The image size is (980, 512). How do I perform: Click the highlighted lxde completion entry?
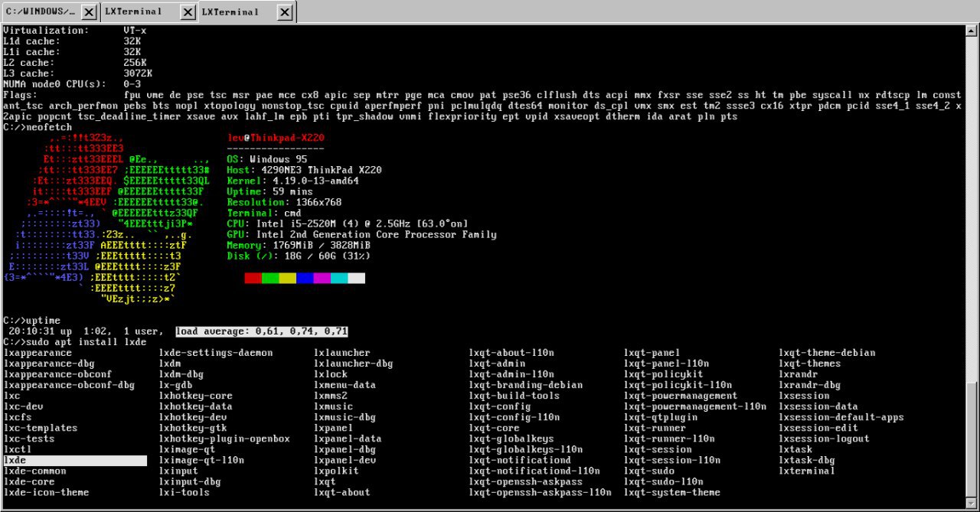pyautogui.click(x=75, y=460)
